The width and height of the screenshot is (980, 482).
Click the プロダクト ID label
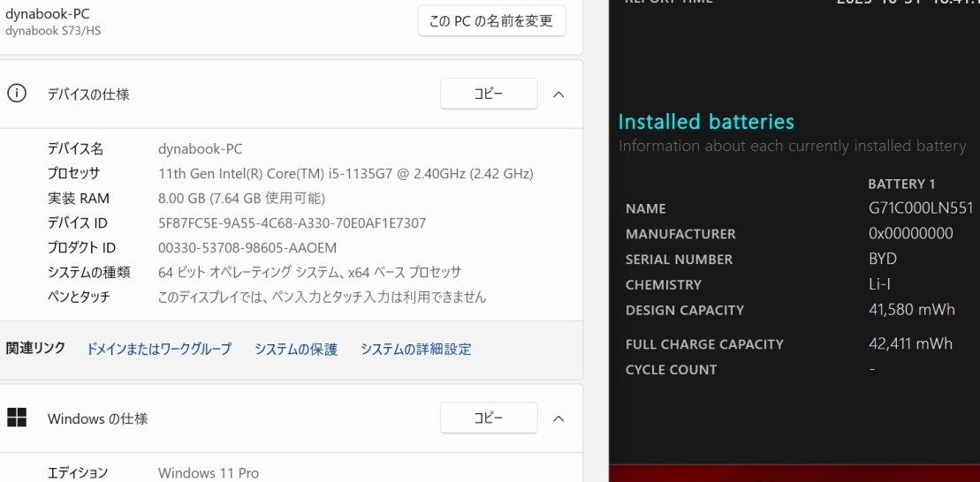click(x=81, y=248)
